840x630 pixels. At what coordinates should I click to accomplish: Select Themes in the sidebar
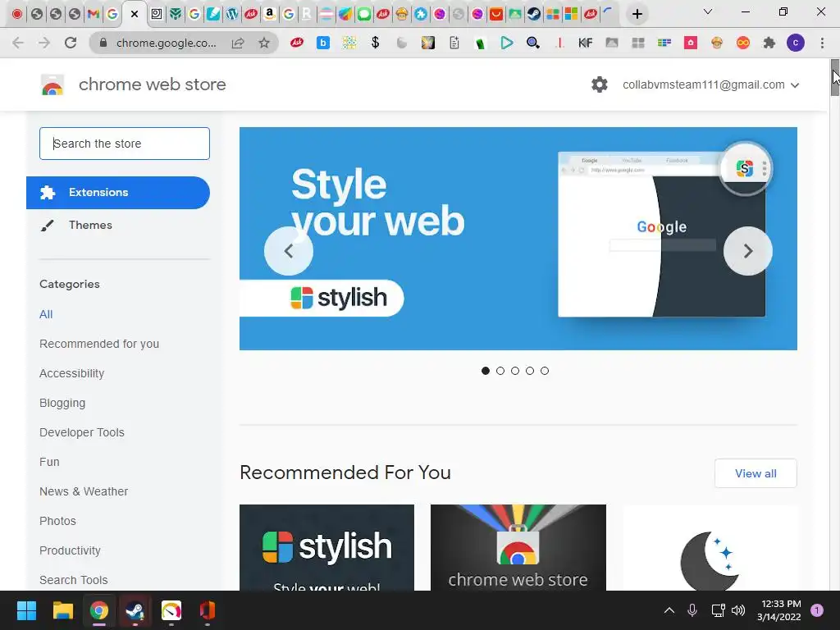coord(90,225)
